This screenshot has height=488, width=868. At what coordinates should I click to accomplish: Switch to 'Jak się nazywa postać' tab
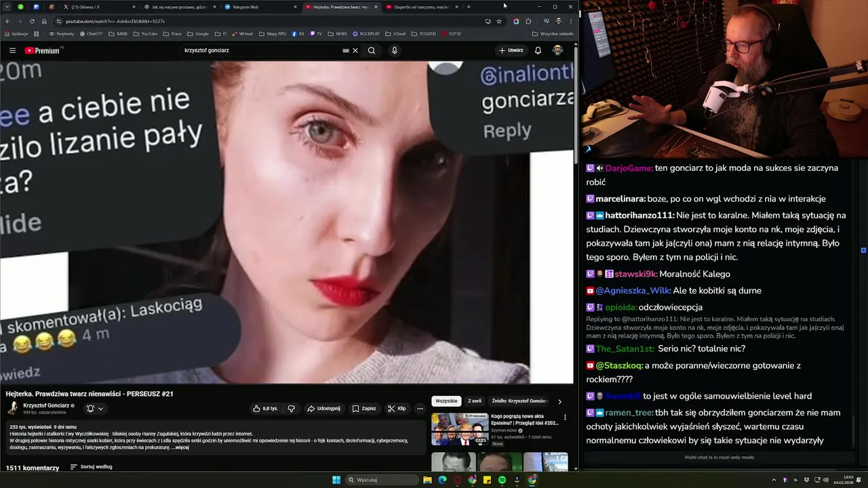click(178, 7)
